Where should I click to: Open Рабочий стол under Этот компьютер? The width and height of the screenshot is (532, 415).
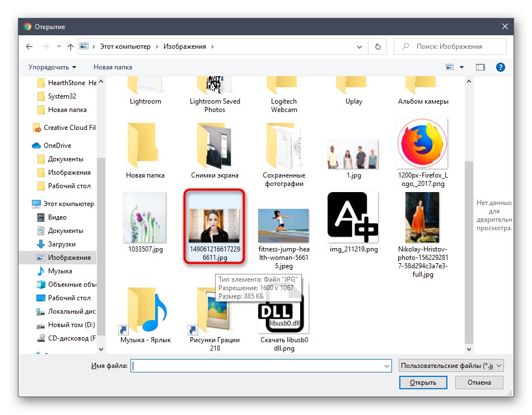pyautogui.click(x=63, y=298)
